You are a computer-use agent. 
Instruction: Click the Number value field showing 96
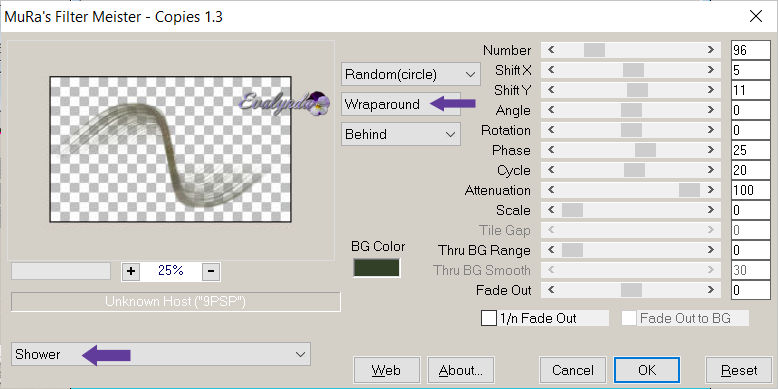751,50
